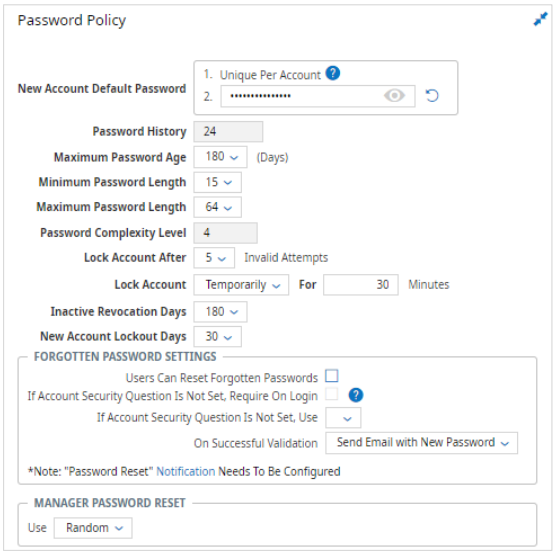The height and width of the screenshot is (553, 555).
Task: Collapse the Password Policy panel pin icon
Action: tap(540, 19)
